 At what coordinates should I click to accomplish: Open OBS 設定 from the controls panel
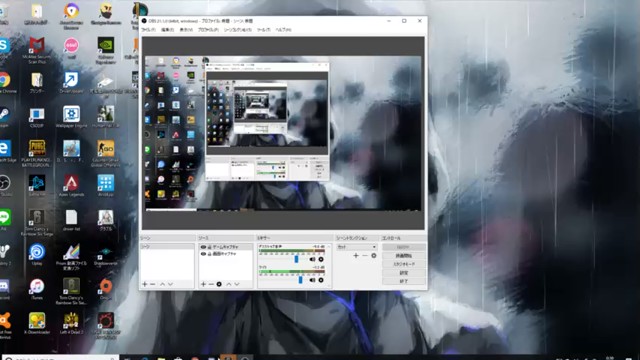click(x=404, y=273)
